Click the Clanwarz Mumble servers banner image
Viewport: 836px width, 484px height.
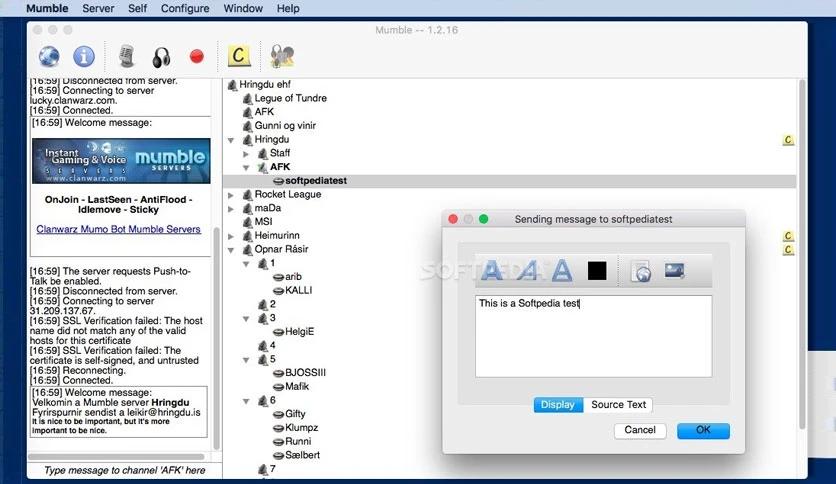coord(121,160)
